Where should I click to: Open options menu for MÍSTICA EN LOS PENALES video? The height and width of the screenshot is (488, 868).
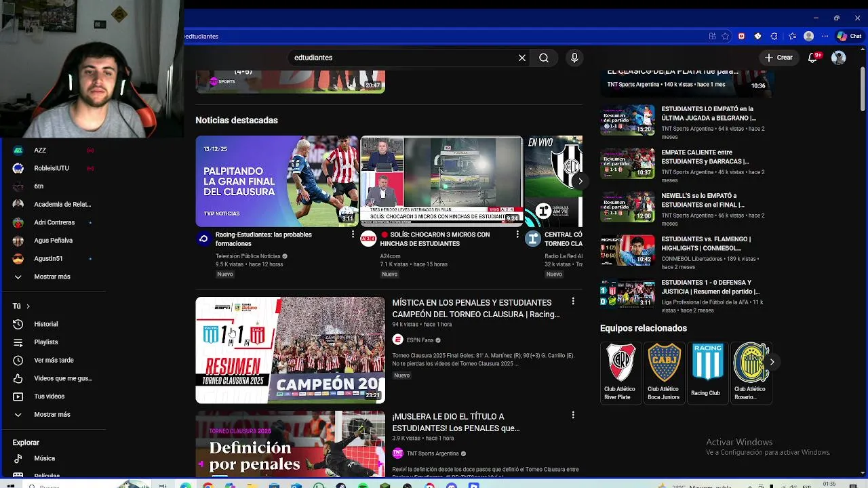[573, 302]
